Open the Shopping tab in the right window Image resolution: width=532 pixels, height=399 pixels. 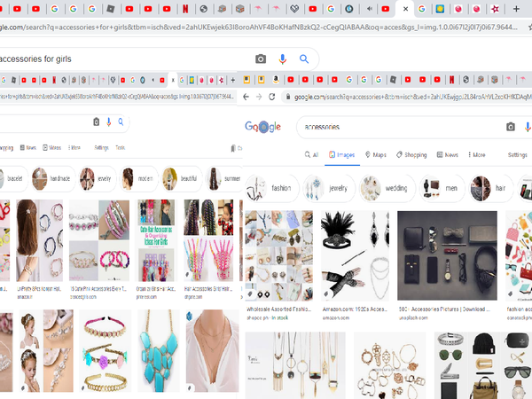(x=411, y=154)
